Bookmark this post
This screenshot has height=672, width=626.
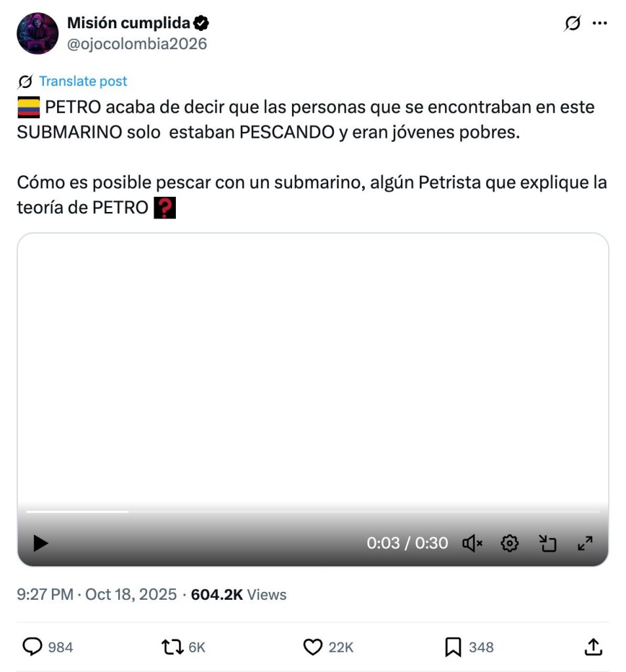click(453, 647)
